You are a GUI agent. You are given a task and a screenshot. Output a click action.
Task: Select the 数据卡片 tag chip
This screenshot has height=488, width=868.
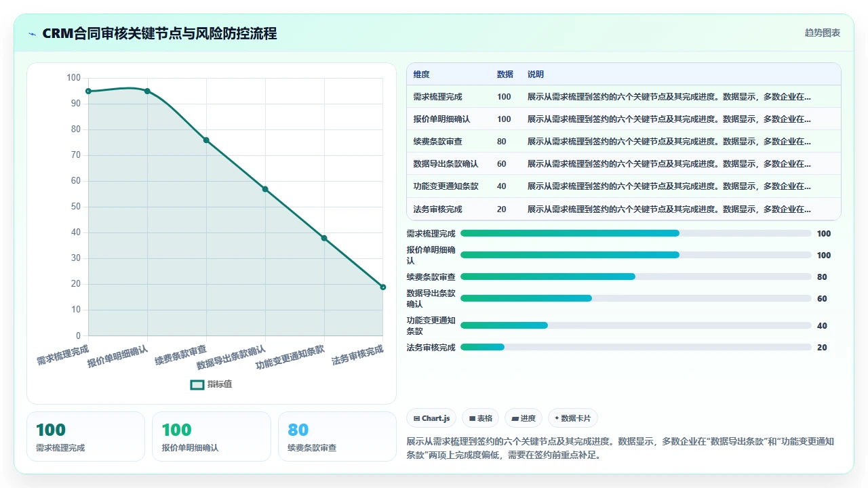pos(573,418)
